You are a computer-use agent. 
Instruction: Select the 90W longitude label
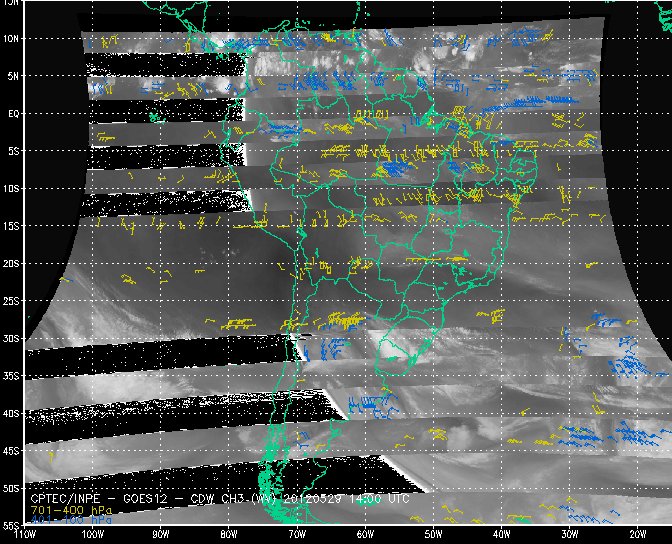161,534
